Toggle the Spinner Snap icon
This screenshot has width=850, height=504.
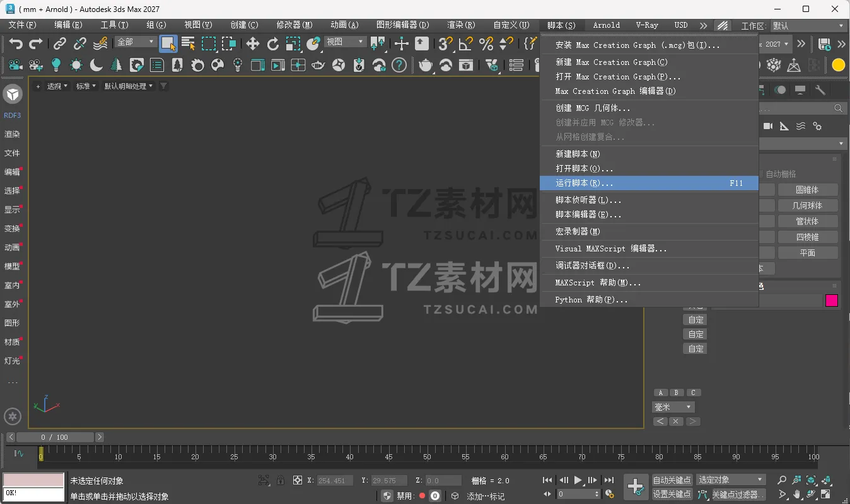click(506, 43)
